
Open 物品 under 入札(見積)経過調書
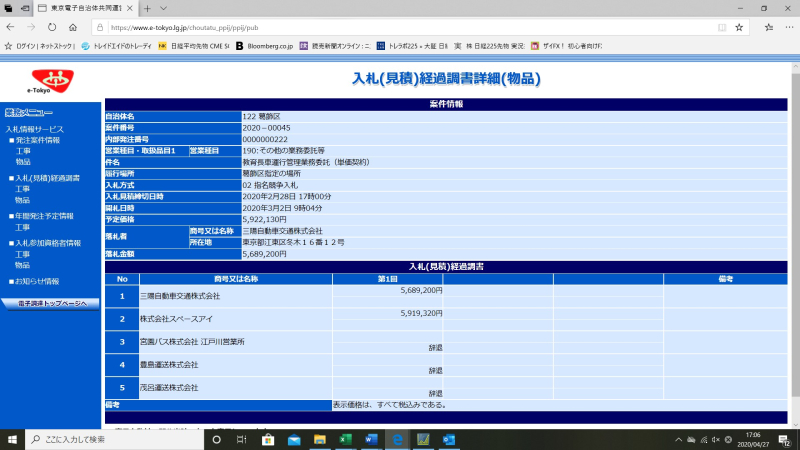pyautogui.click(x=22, y=199)
